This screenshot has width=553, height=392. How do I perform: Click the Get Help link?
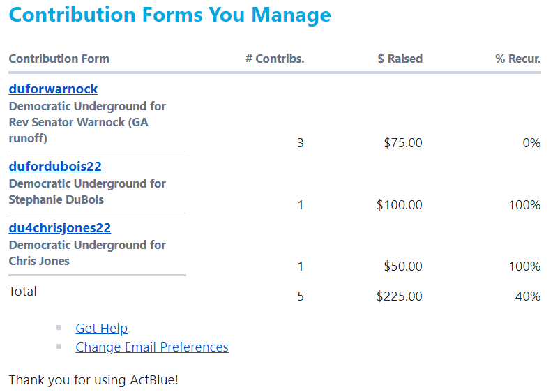click(101, 329)
